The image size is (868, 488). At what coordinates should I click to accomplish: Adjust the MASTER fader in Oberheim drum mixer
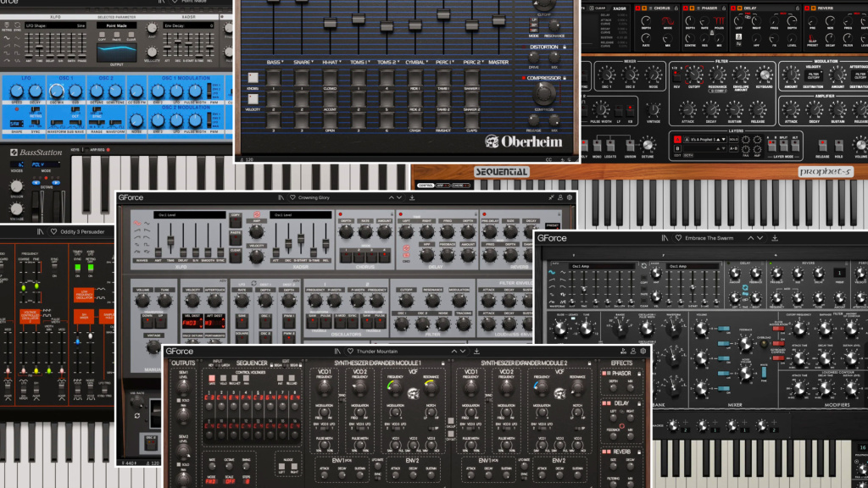[x=498, y=21]
